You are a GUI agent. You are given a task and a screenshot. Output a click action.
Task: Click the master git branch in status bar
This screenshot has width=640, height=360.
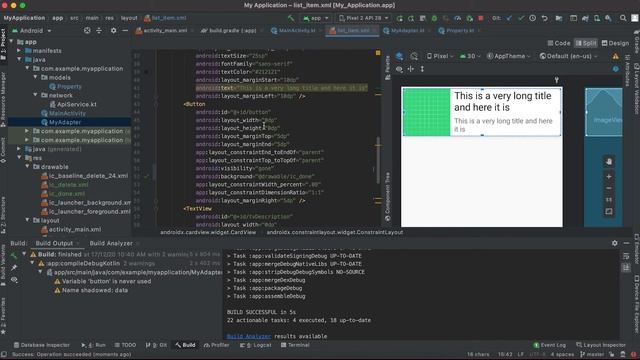[591, 354]
